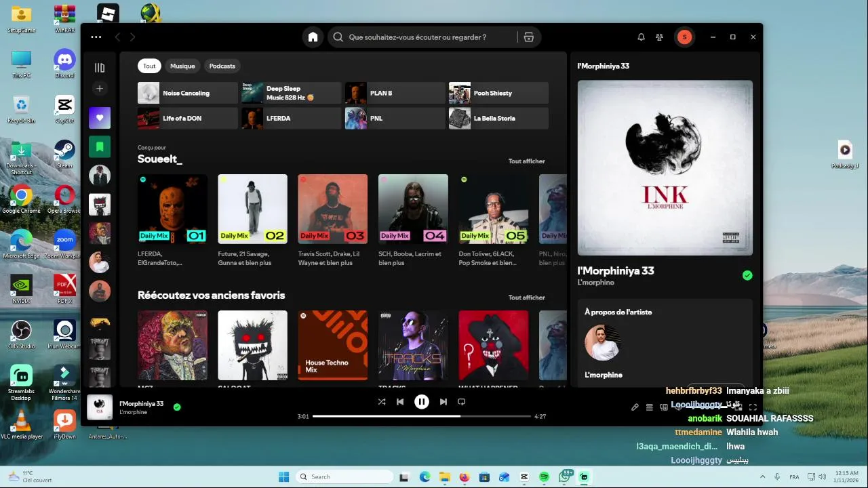Screen dimensions: 868x488
Task: Open FRA language switcher
Action: tap(794, 477)
